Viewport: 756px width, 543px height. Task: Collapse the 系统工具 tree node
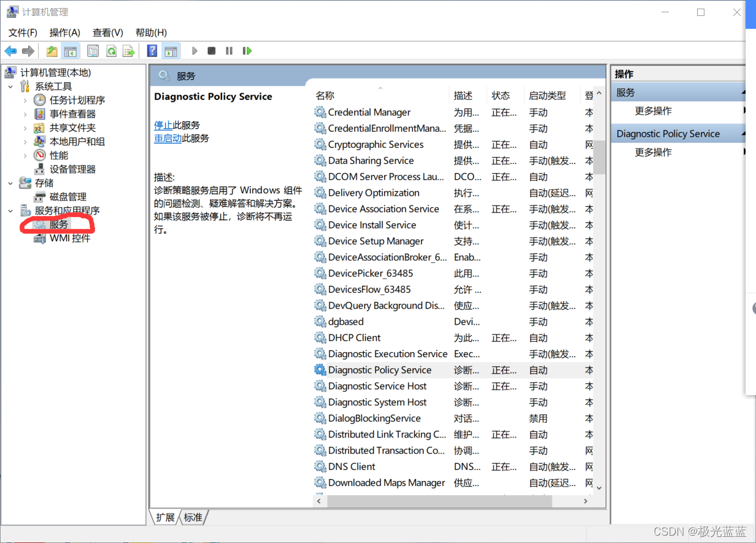coord(10,87)
